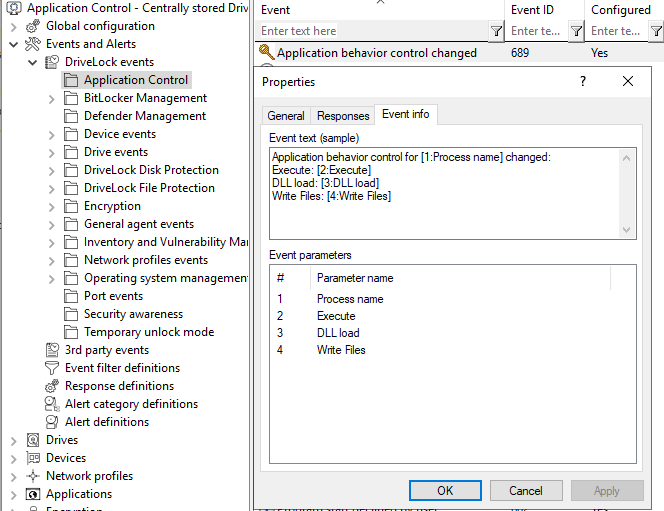The image size is (664, 511).
Task: Expand the Drive events folder
Action: click(52, 153)
